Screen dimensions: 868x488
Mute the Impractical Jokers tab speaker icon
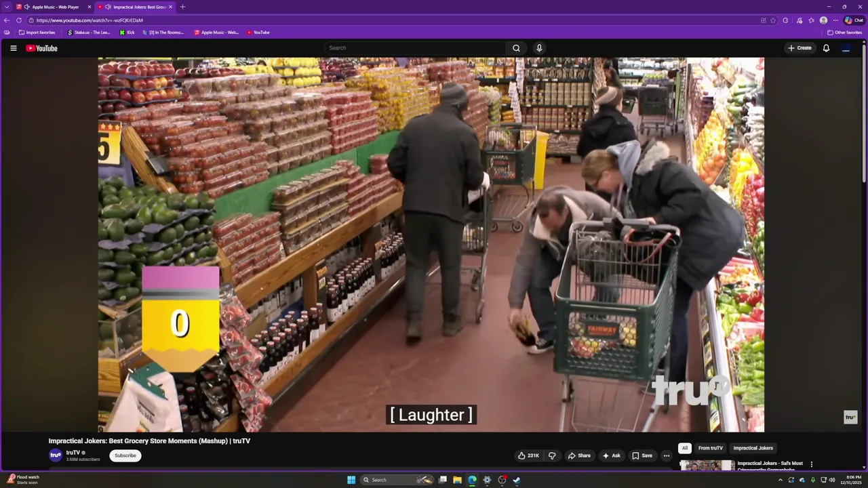[x=108, y=7]
